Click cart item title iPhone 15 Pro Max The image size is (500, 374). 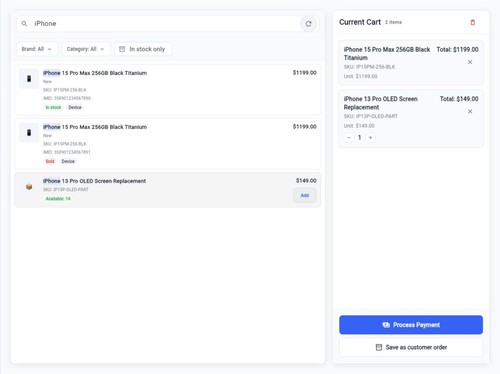pyautogui.click(x=387, y=53)
